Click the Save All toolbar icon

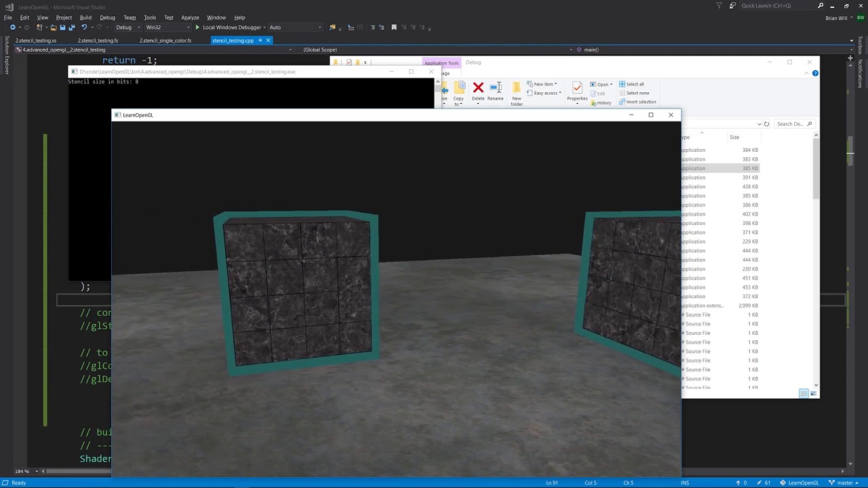tap(71, 27)
